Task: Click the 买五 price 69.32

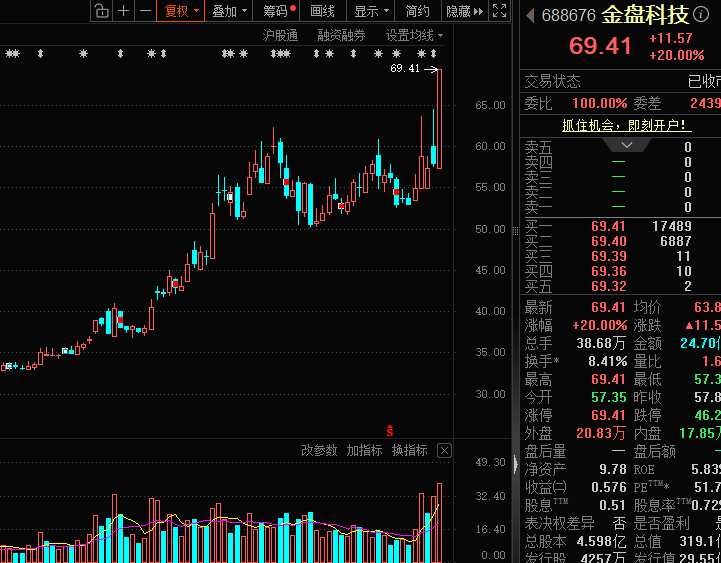Action: [x=608, y=287]
